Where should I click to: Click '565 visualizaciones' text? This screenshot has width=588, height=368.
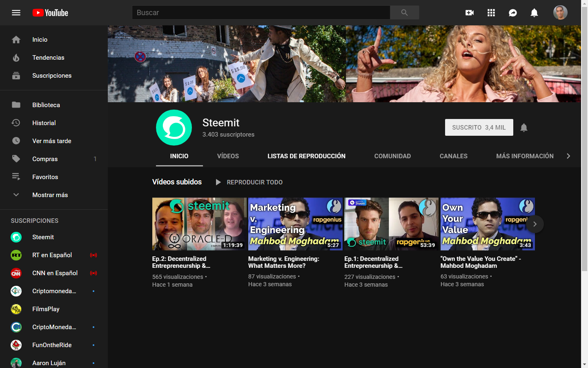178,277
